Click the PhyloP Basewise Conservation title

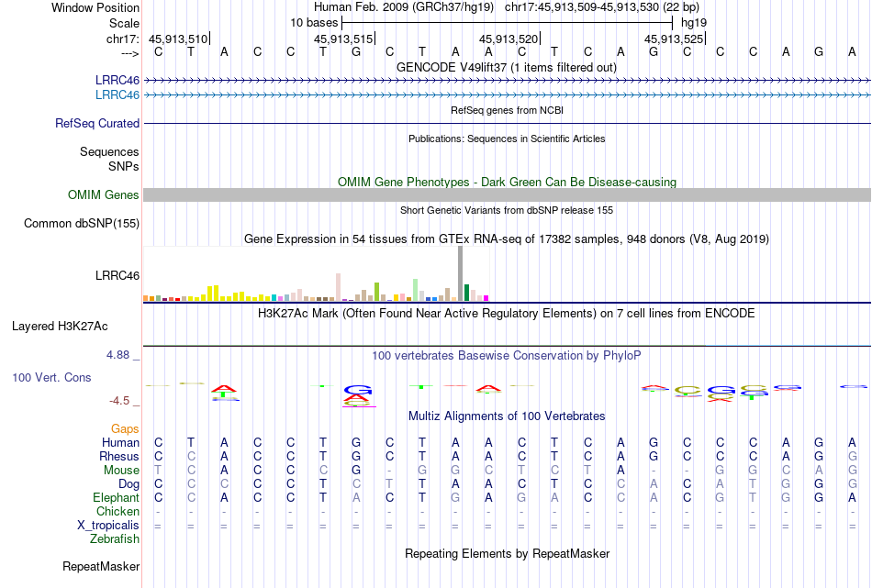click(507, 355)
